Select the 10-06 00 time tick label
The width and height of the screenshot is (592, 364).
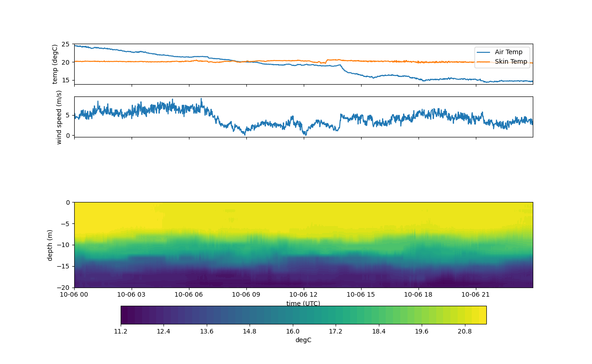pos(74,295)
